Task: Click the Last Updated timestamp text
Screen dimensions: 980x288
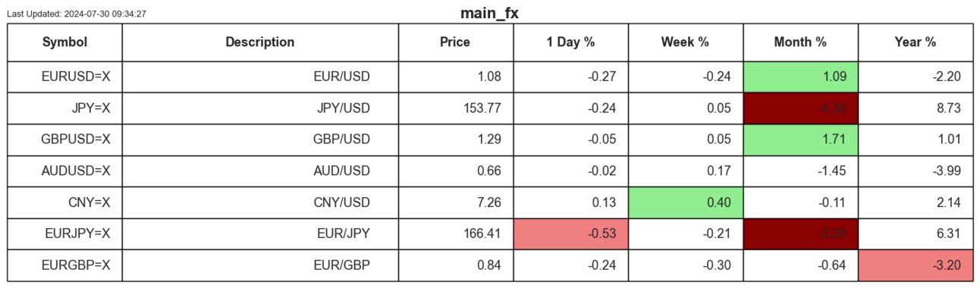Action: (77, 14)
